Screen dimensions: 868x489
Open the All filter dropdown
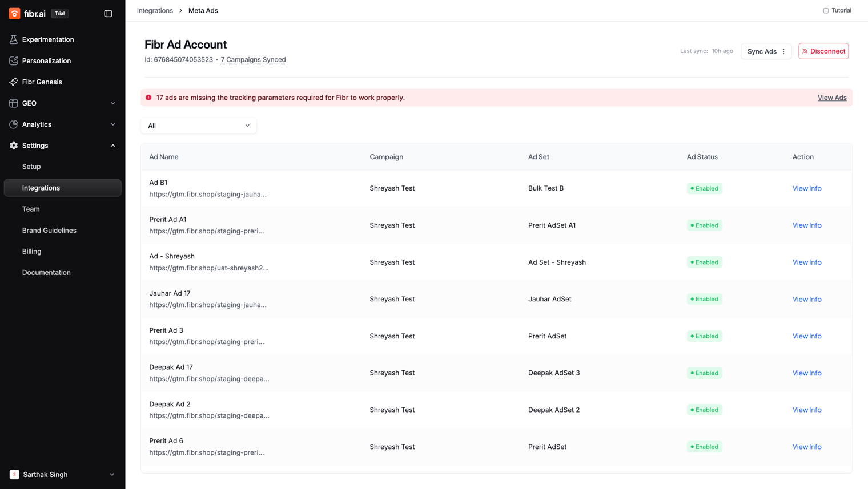pyautogui.click(x=199, y=126)
